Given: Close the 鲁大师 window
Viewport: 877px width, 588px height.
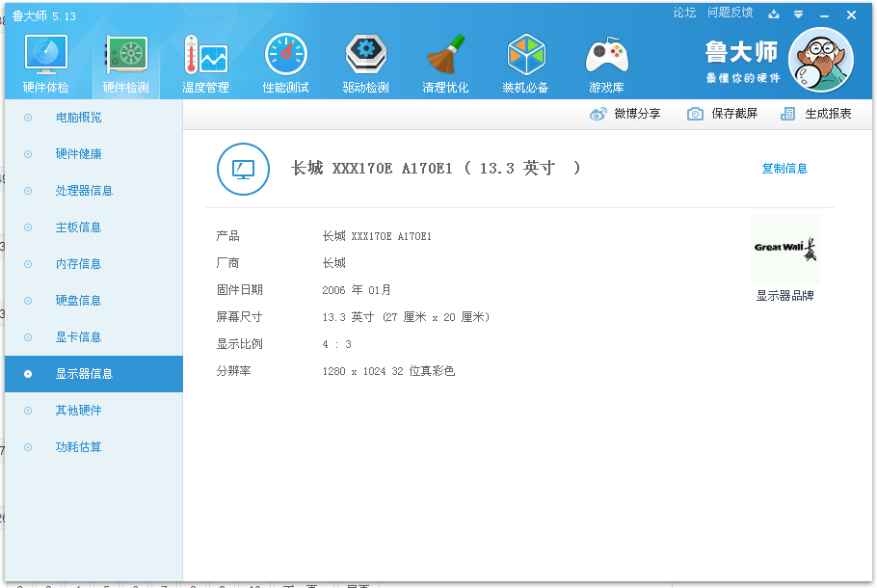Looking at the screenshot, I should [851, 15].
